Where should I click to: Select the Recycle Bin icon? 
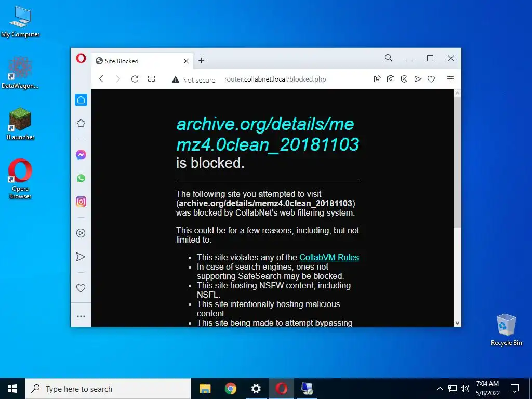tap(506, 330)
